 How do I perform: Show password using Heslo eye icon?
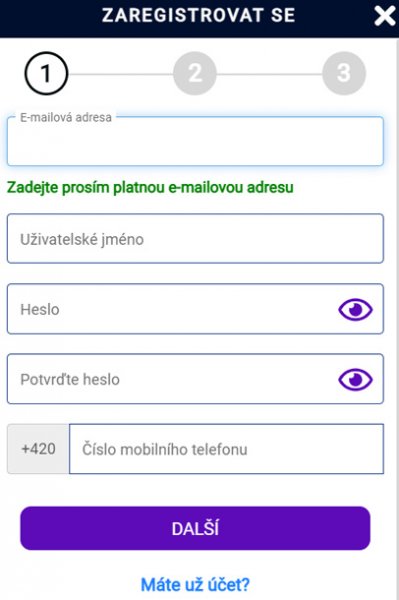pos(355,309)
